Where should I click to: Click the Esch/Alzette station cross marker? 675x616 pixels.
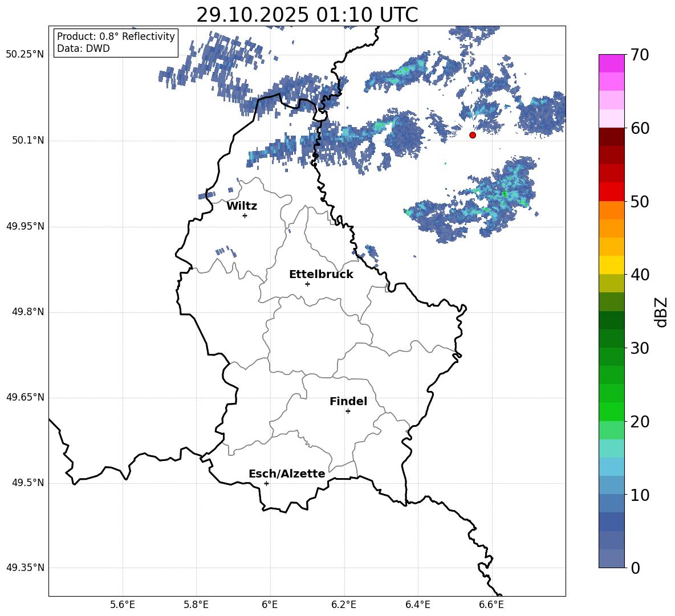[266, 483]
